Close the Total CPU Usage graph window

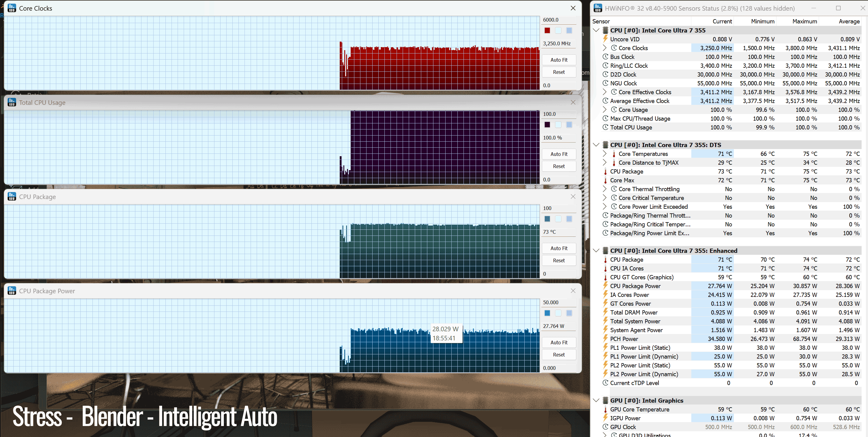click(x=573, y=102)
